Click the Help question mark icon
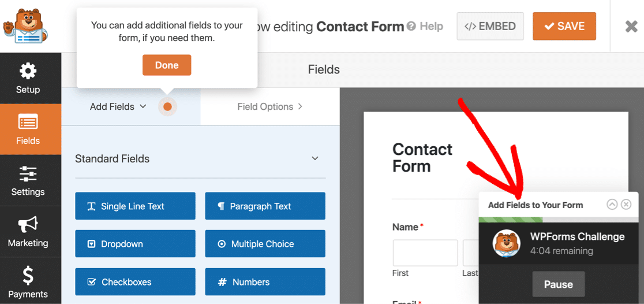This screenshot has height=304, width=644. [x=411, y=27]
